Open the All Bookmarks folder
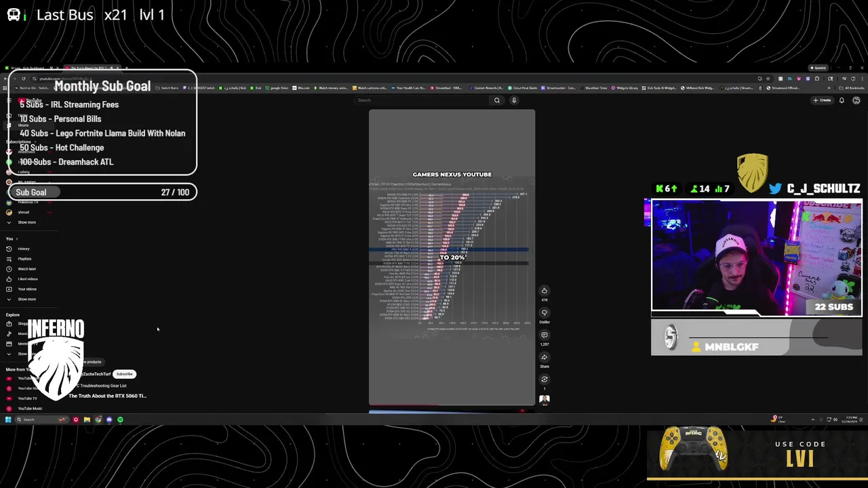This screenshot has width=868, height=488. tap(852, 88)
